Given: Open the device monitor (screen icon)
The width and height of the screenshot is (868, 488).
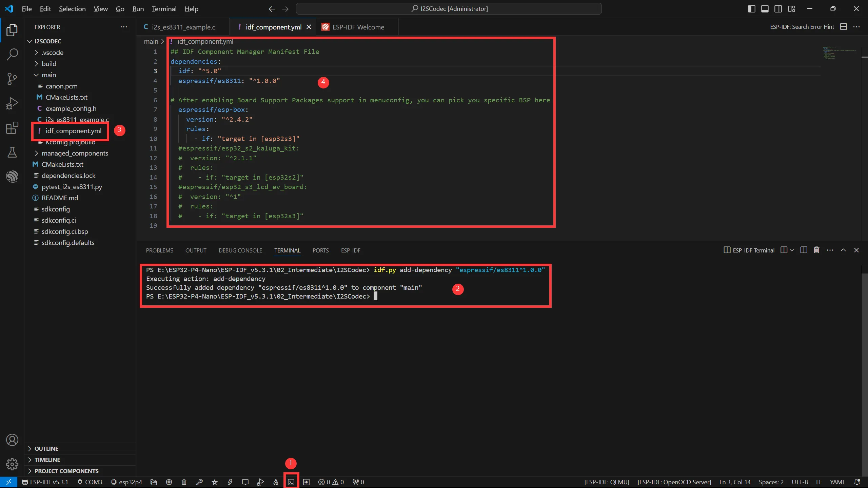Looking at the screenshot, I should click(x=245, y=482).
